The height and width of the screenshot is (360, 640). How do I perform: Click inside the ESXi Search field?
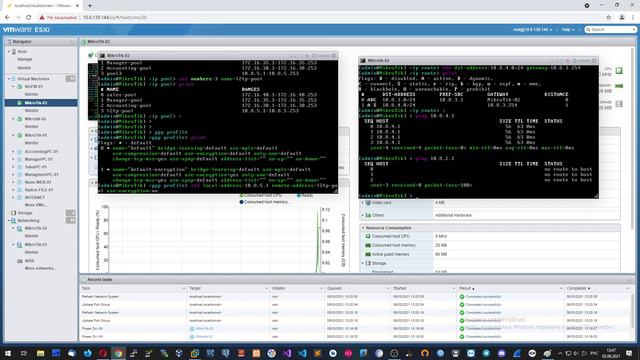(611, 30)
